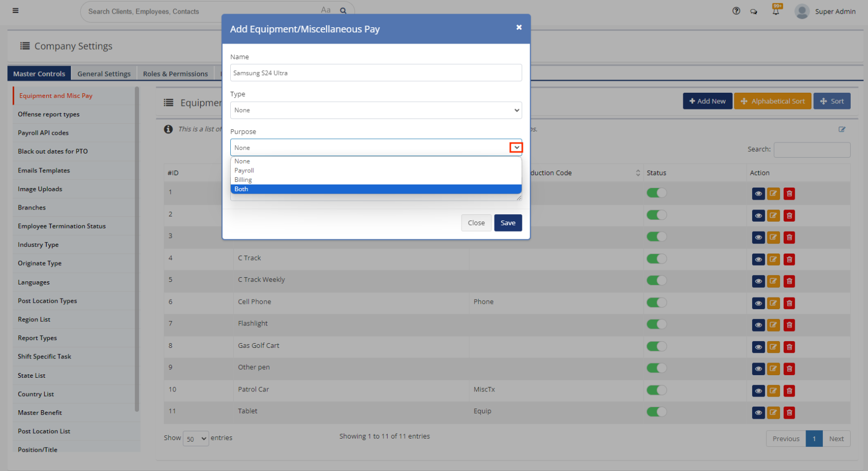The image size is (868, 471).
Task: Toggle status for C Track row
Action: click(656, 259)
